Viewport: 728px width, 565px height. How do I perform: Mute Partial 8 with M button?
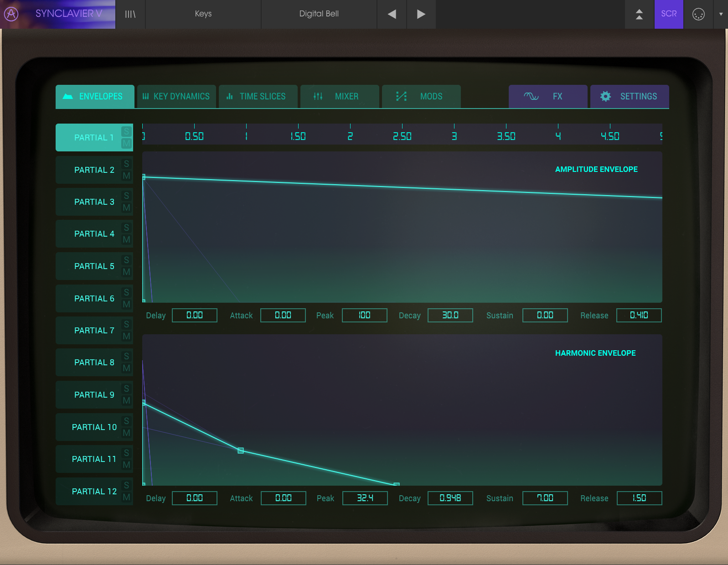tap(127, 368)
